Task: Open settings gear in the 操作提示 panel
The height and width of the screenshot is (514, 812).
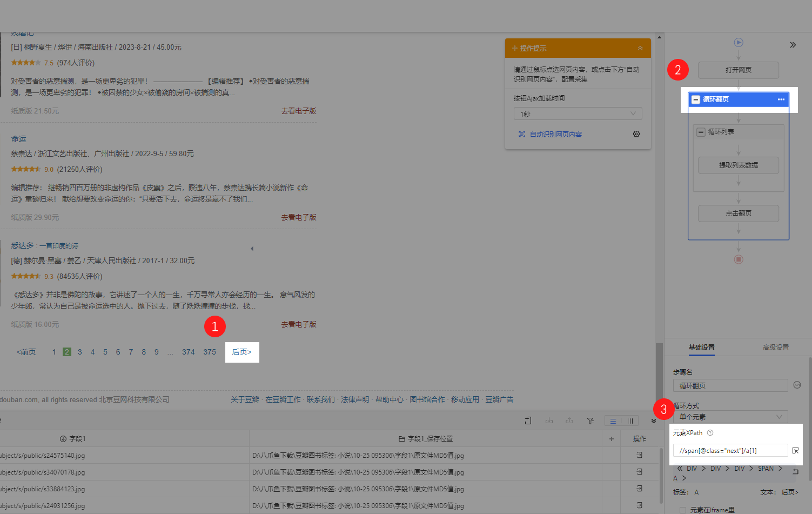Action: click(x=636, y=134)
